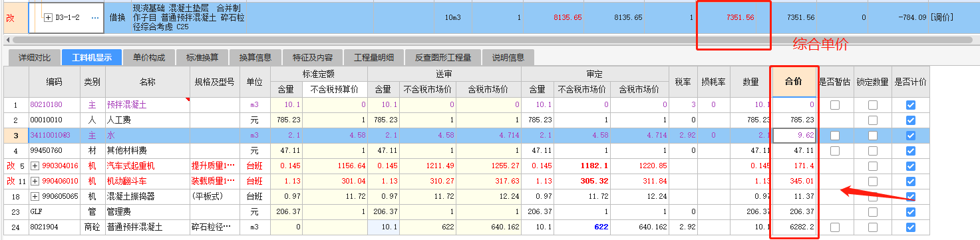This screenshot has width=980, height=240.
Task: Uncheck 是否计价 for 普通预拌混凝土 row
Action: pos(911,227)
